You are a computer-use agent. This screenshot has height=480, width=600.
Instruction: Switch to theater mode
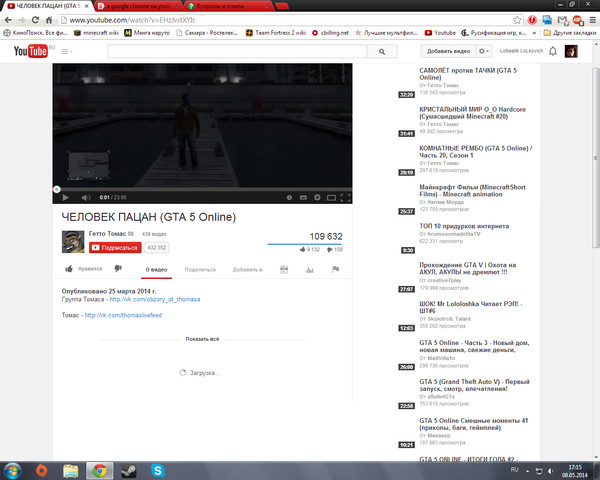(331, 198)
